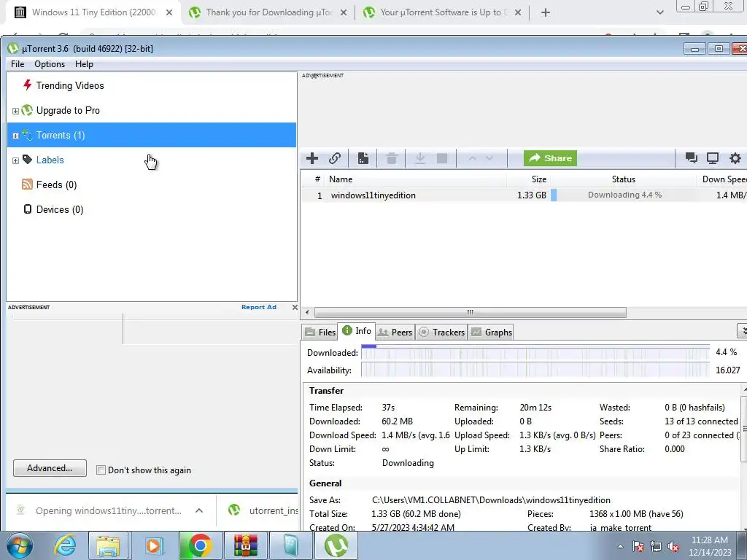Sort torrents by Status column header

[623, 179]
